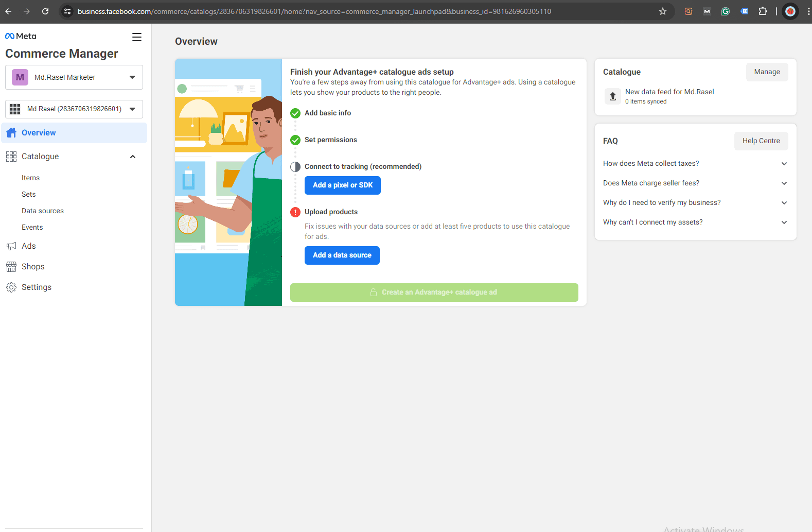Click the green check beside Add basic info
The width and height of the screenshot is (812, 532).
[x=295, y=113]
